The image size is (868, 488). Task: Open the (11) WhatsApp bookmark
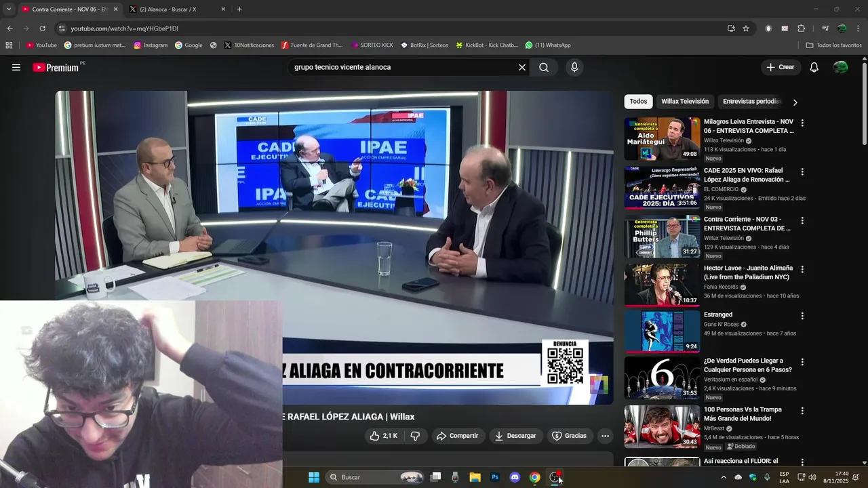point(548,45)
